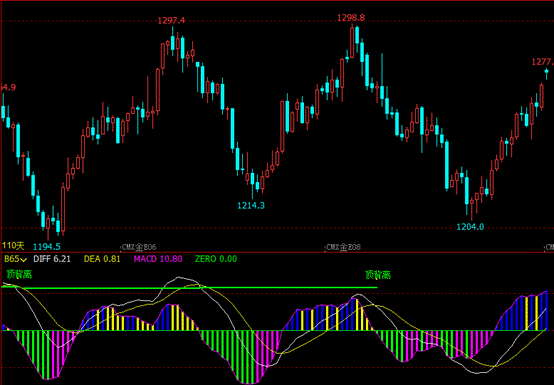554x385 pixels.
Task: Click the 1204.0 low price label
Action: pos(470,227)
